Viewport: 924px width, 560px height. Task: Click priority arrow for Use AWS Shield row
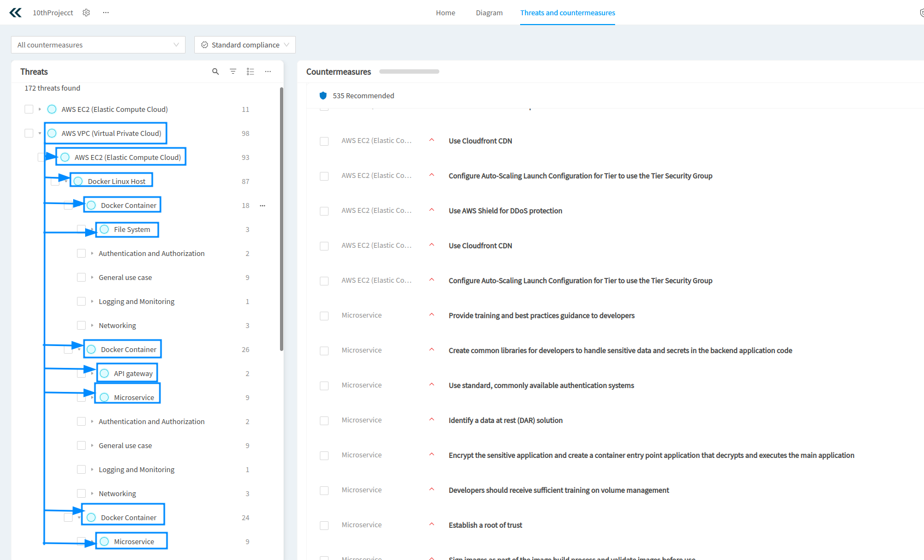click(x=432, y=210)
